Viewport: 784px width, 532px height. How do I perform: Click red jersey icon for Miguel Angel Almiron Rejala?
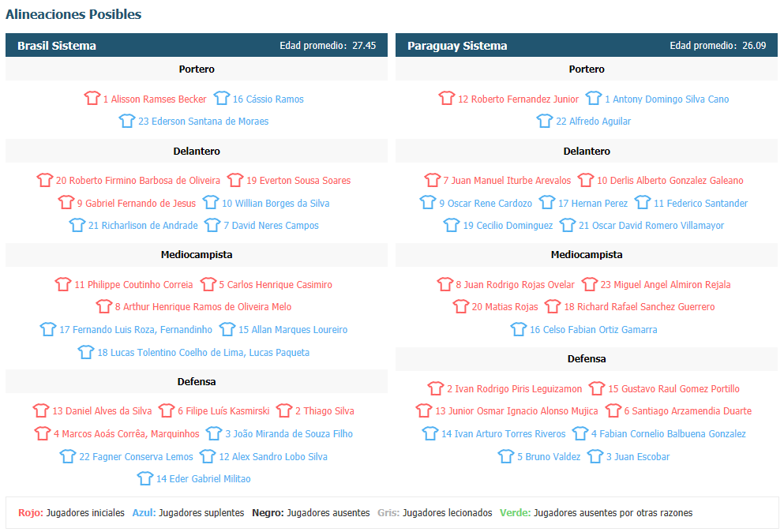pyautogui.click(x=590, y=284)
